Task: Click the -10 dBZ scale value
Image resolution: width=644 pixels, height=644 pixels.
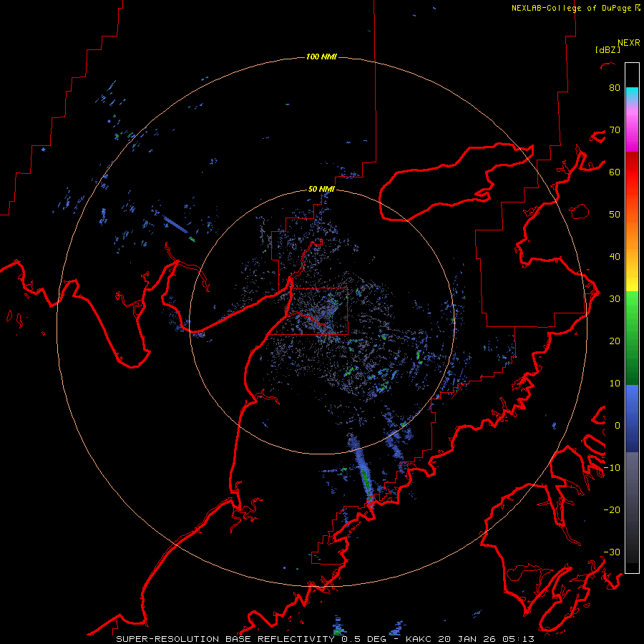Action: tap(612, 468)
